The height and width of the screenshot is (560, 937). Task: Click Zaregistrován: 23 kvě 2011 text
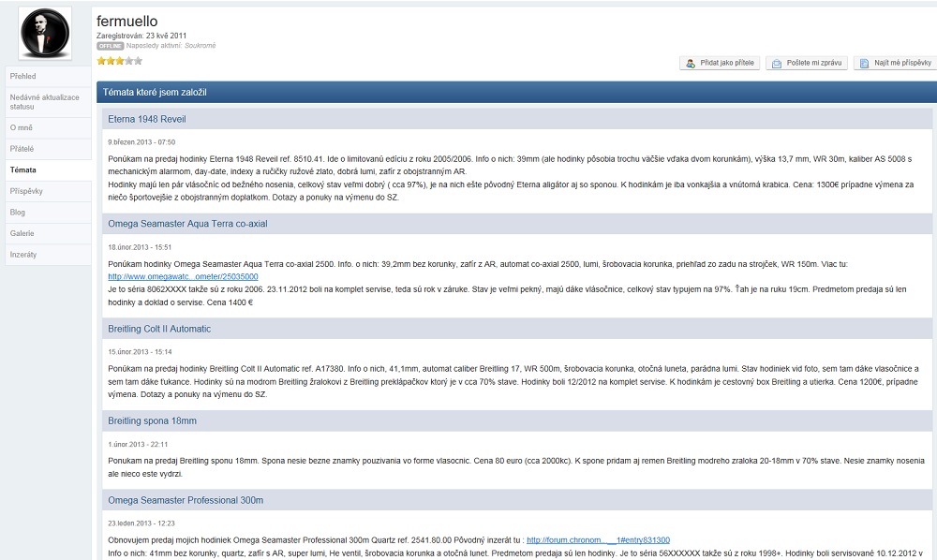tap(141, 36)
